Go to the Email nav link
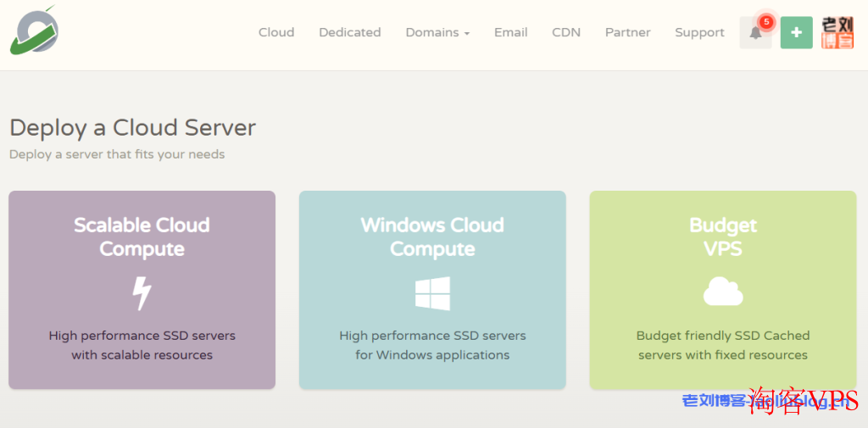 (x=511, y=33)
